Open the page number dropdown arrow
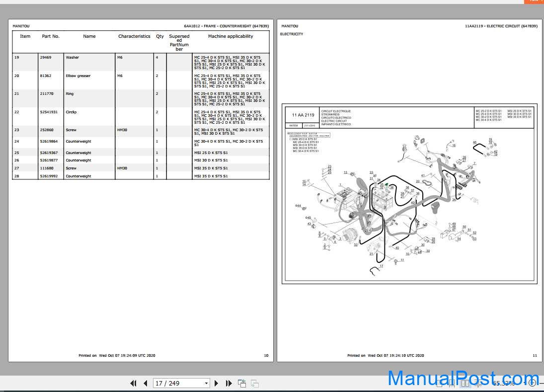 pyautogui.click(x=206, y=384)
